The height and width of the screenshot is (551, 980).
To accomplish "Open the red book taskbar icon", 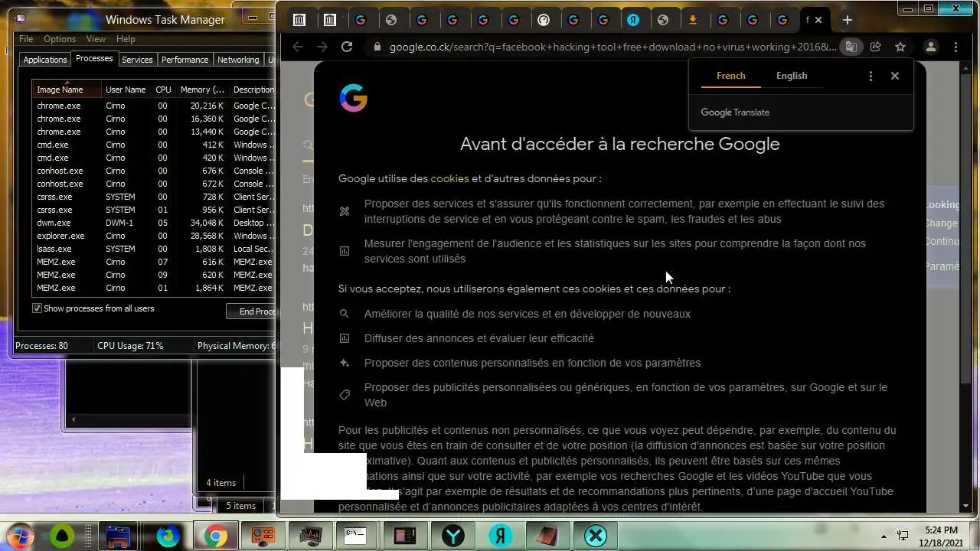I will tap(548, 536).
